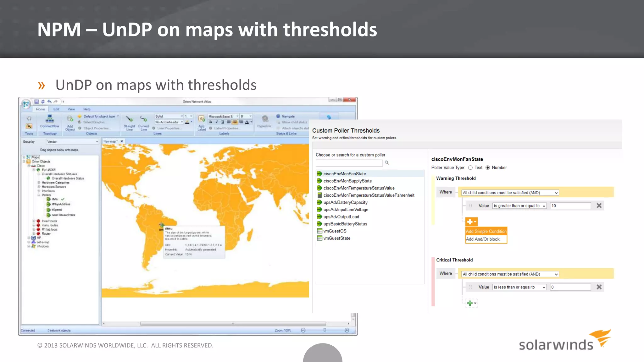
Task: Open the Edit ribbon tab
Action: (x=56, y=109)
